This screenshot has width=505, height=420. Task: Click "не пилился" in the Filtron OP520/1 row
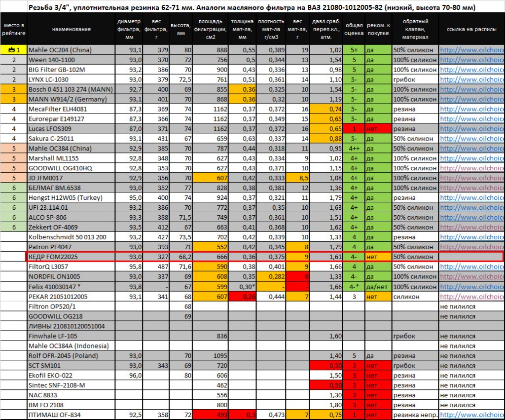[458, 306]
